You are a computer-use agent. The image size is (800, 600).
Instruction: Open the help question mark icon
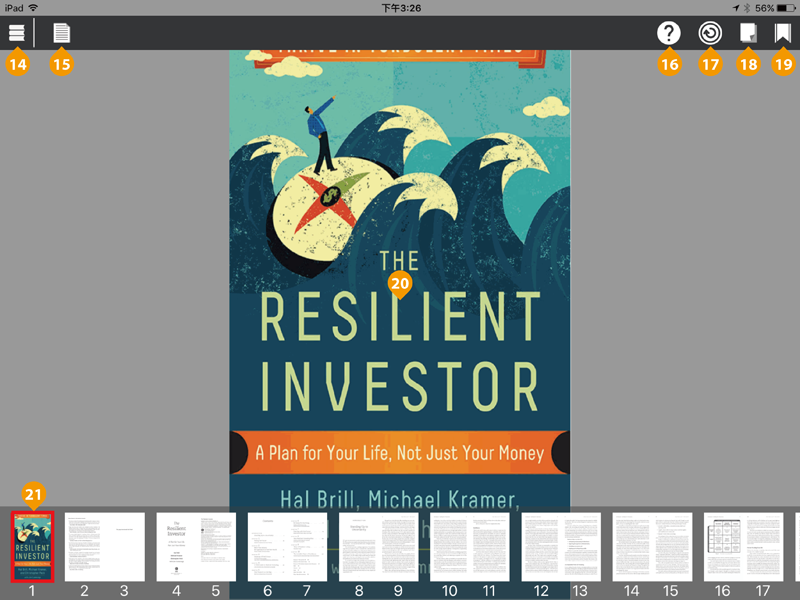coord(668,33)
